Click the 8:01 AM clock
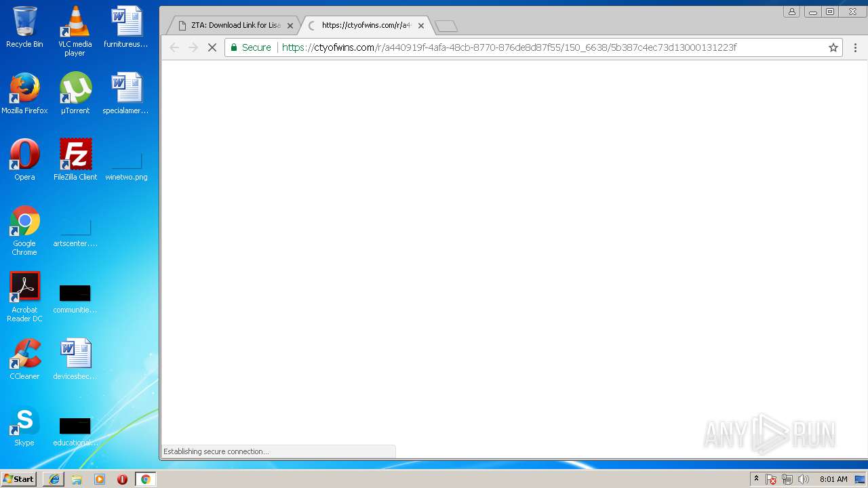This screenshot has width=868, height=488. point(833,479)
